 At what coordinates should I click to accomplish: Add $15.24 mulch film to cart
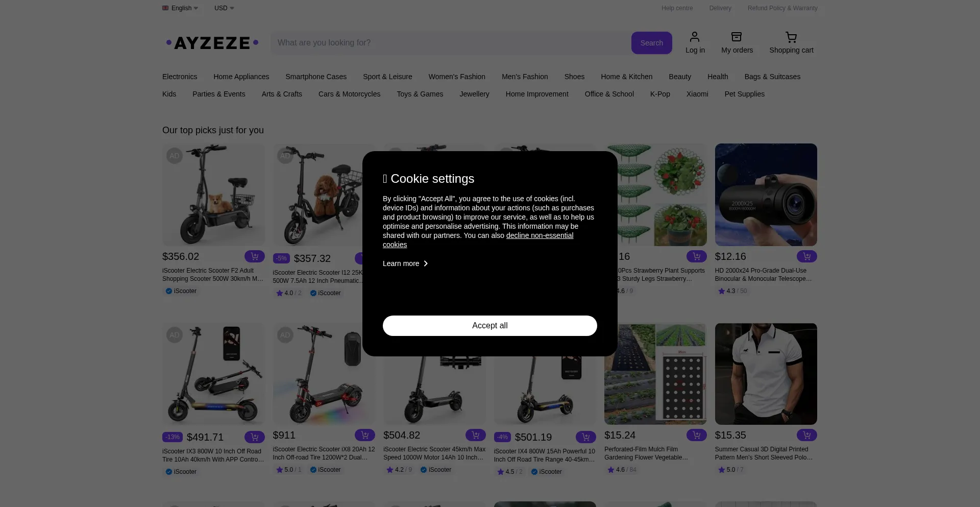click(x=696, y=435)
